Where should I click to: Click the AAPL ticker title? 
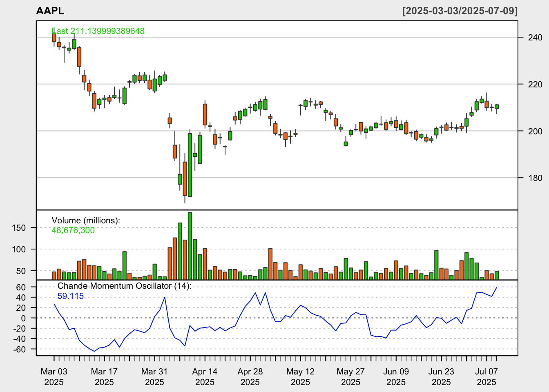50,11
